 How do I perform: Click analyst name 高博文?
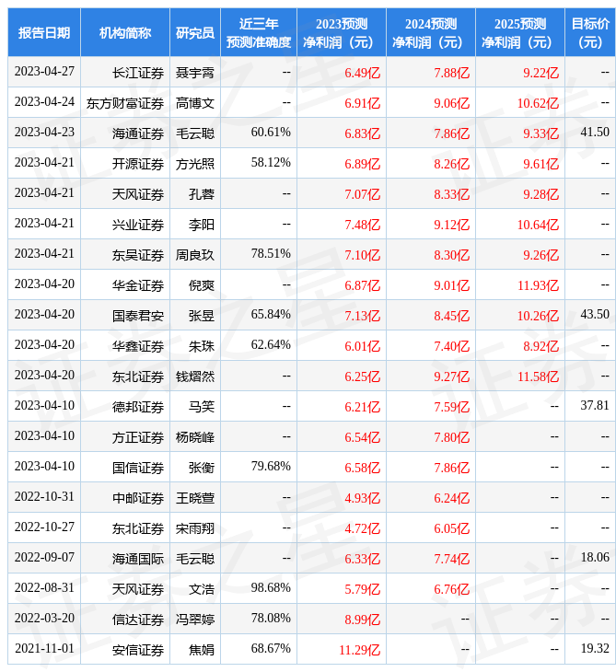point(195,103)
